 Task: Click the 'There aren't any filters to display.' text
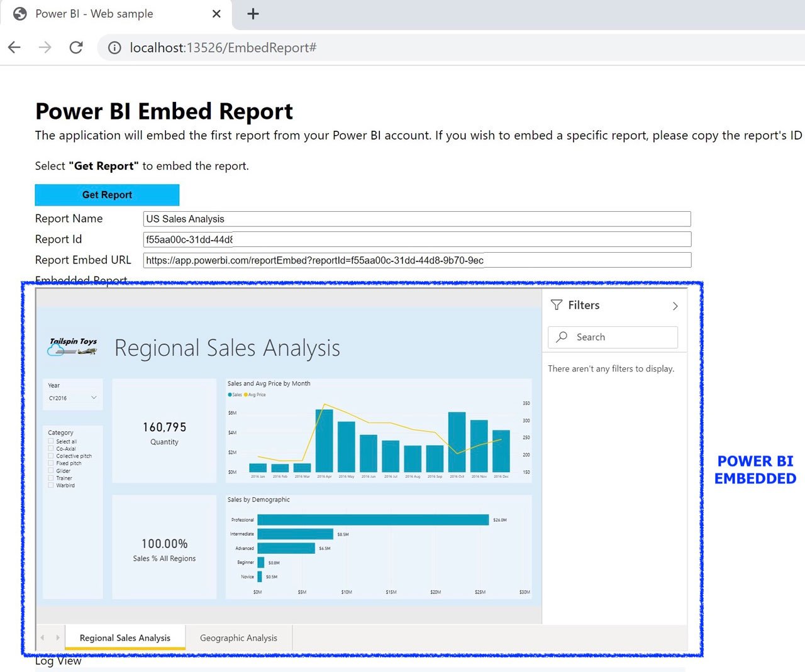[x=611, y=369]
